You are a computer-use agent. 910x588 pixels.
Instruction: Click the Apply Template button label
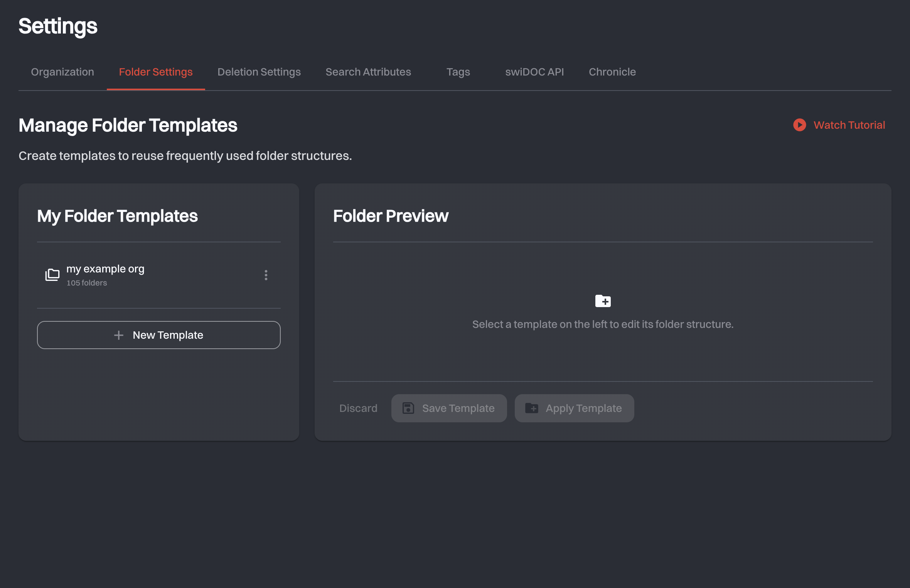[584, 408]
